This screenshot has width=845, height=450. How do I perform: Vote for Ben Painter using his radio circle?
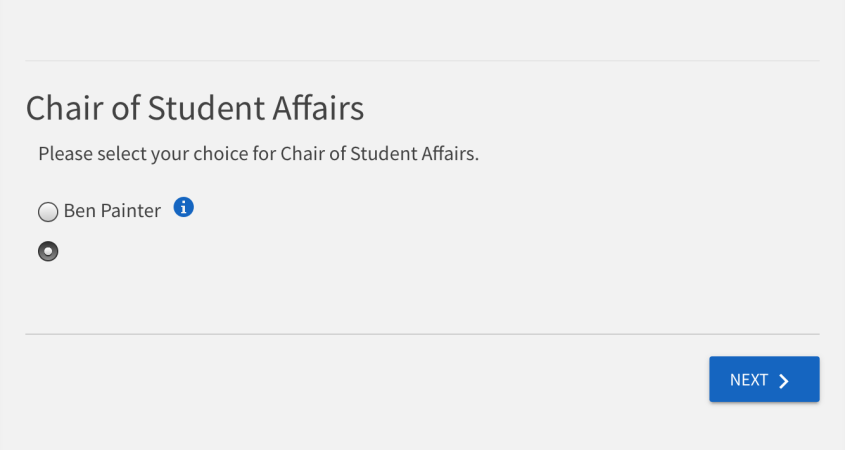coord(48,212)
